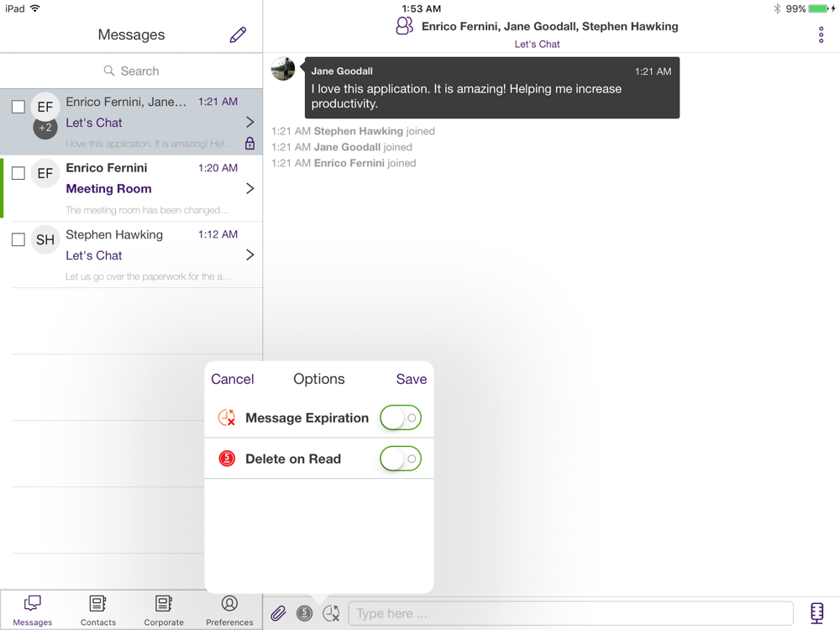Viewport: 840px width, 630px height.
Task: Switch to the Preferences tab
Action: coord(229,610)
